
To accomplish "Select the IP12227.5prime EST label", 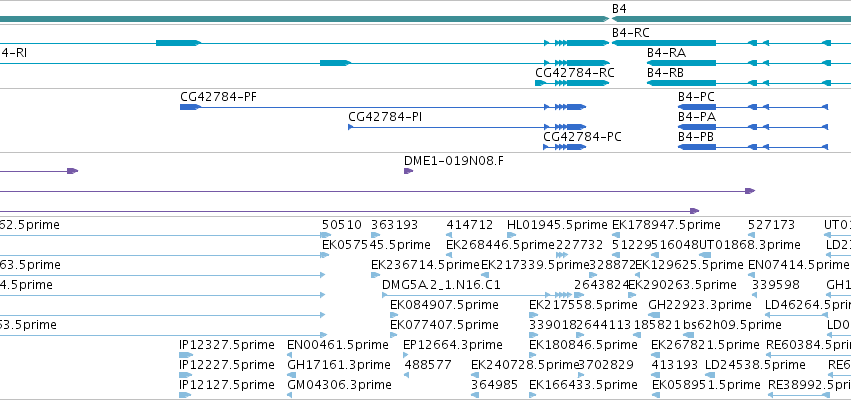I will click(227, 365).
